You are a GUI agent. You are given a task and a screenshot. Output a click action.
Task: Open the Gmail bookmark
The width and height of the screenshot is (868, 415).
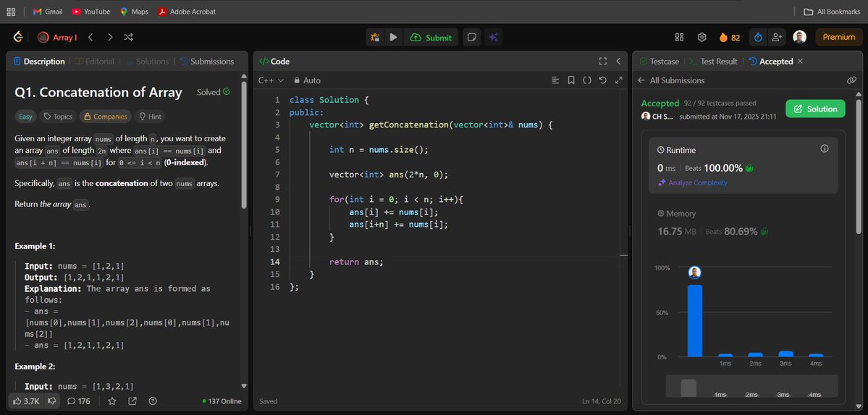(x=48, y=11)
